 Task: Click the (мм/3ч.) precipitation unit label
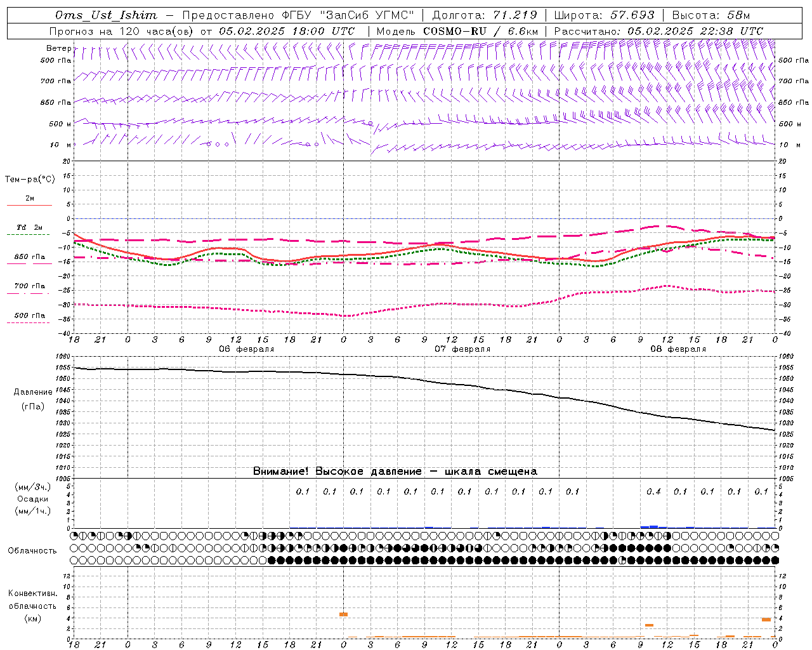32,487
